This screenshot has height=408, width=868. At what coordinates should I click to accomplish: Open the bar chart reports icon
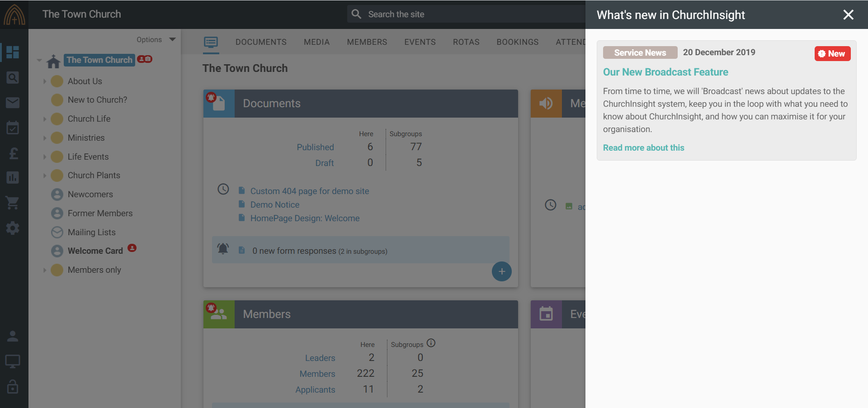(13, 178)
